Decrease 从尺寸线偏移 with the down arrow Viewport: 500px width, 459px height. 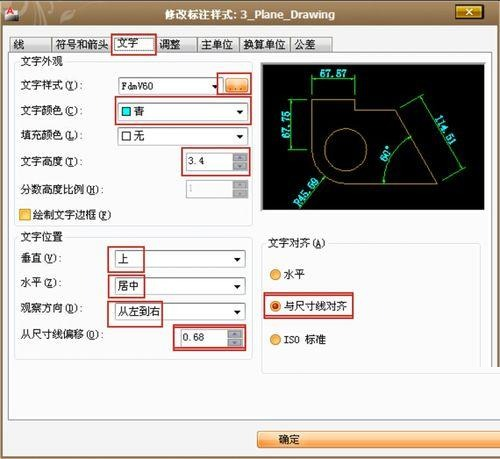(235, 342)
